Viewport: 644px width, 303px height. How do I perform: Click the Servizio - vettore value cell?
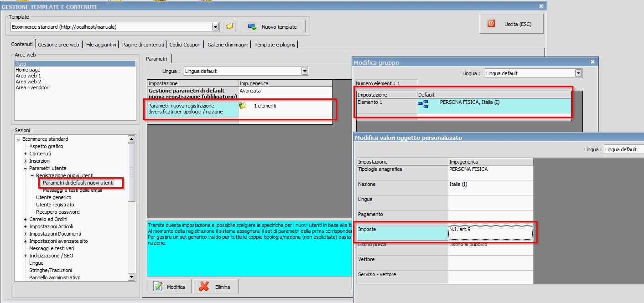click(x=491, y=277)
